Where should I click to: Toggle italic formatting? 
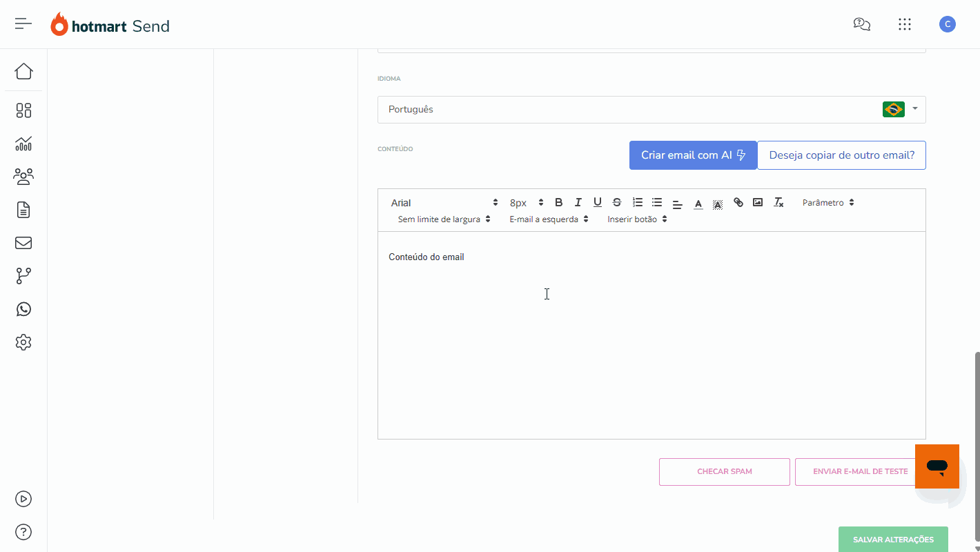(x=578, y=203)
